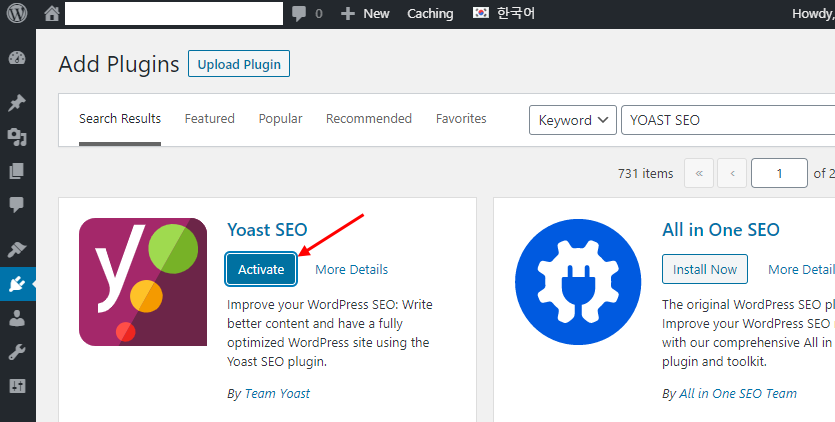Viewport: 835px width, 422px height.
Task: Click the All in One SEO gear logo
Action: (578, 282)
